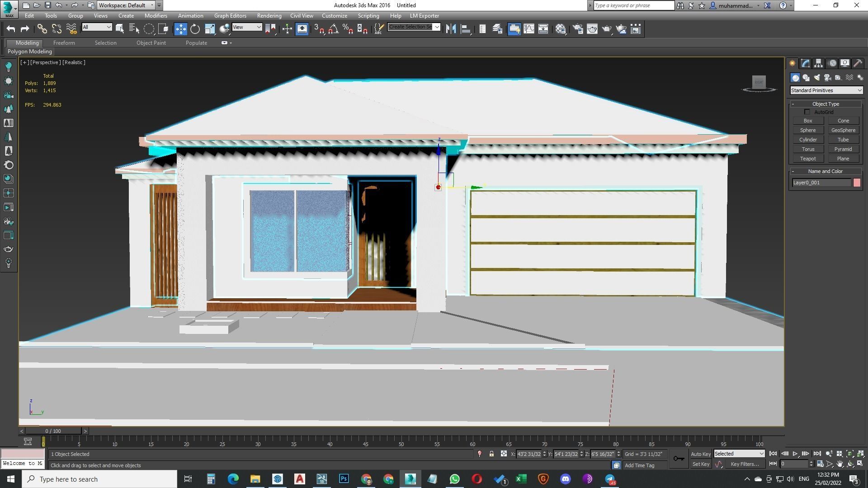Open Standard Primitives dropdown
Screen dimensions: 868x488
826,90
